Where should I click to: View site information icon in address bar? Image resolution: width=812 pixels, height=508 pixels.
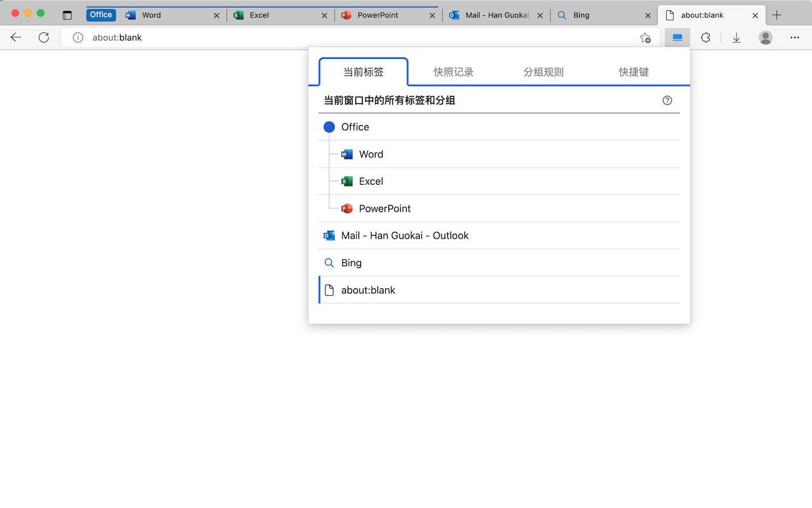click(x=78, y=37)
